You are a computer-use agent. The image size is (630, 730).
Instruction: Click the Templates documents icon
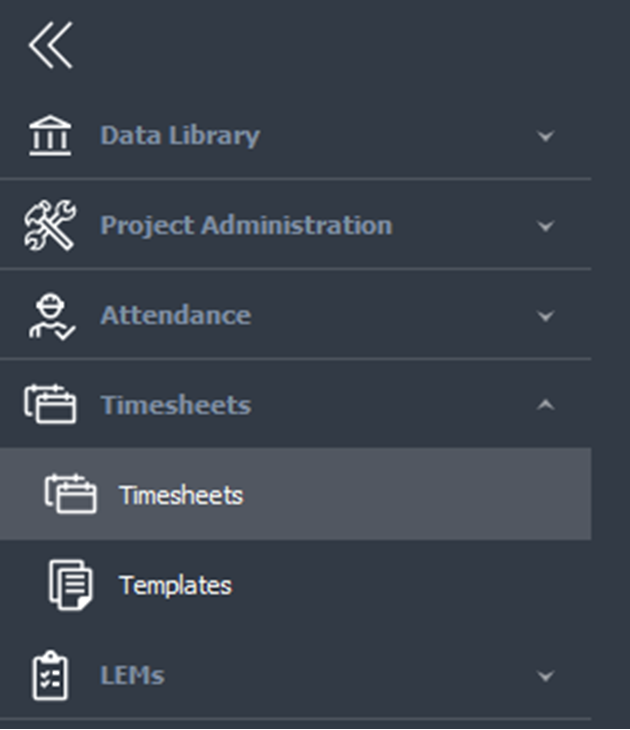pos(71,585)
